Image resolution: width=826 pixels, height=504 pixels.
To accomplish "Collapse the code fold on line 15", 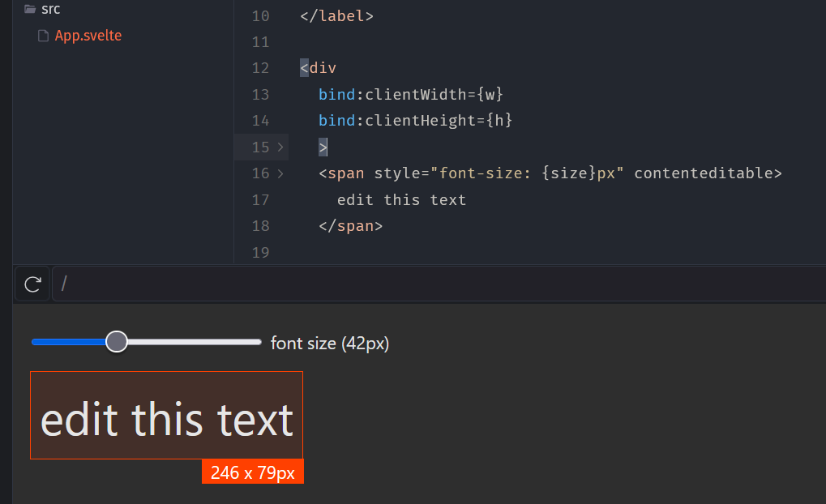I will tap(280, 147).
